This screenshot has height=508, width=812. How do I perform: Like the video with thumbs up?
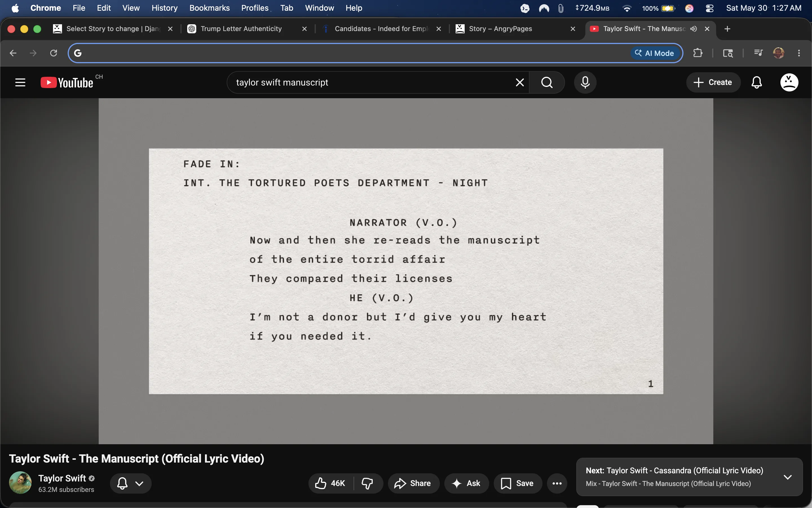pyautogui.click(x=330, y=483)
